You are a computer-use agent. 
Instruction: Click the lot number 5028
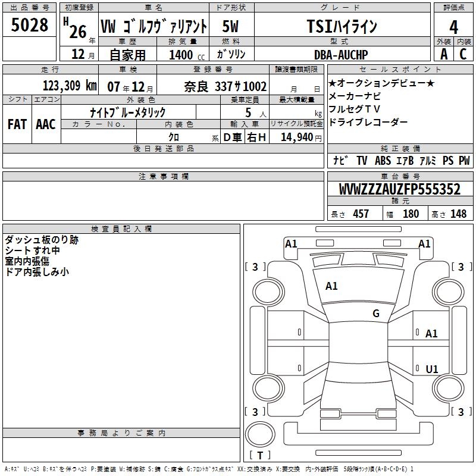click(x=29, y=25)
